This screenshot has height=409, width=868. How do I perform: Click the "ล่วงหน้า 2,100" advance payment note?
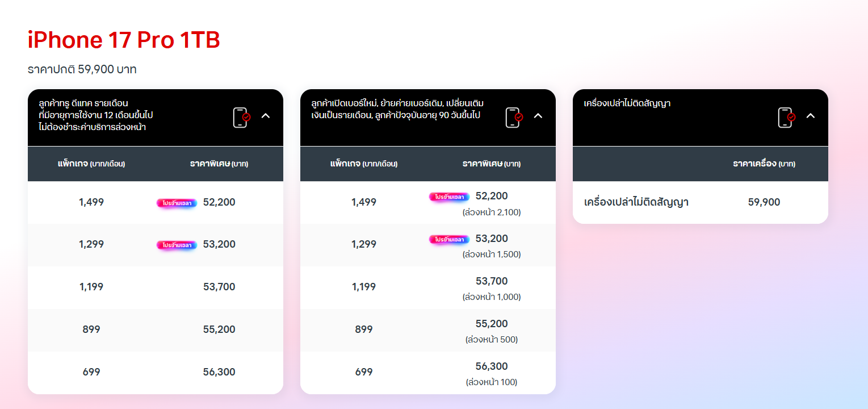click(492, 212)
